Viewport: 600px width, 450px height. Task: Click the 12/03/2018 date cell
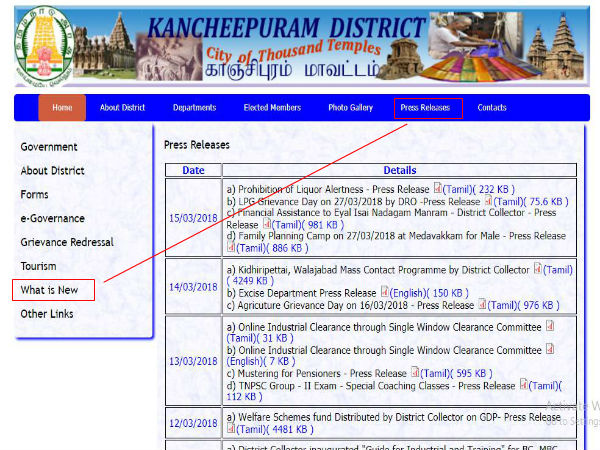click(x=193, y=423)
